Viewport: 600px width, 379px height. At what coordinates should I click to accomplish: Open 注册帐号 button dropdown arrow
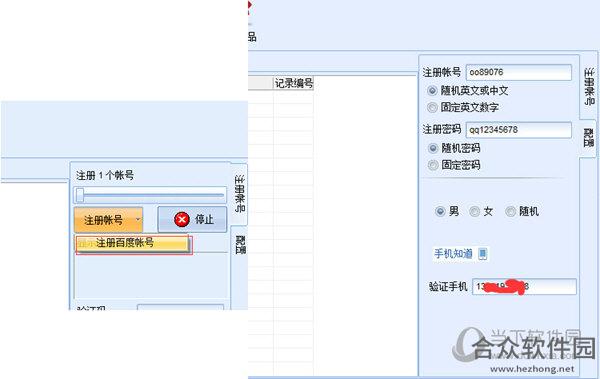[x=138, y=220]
